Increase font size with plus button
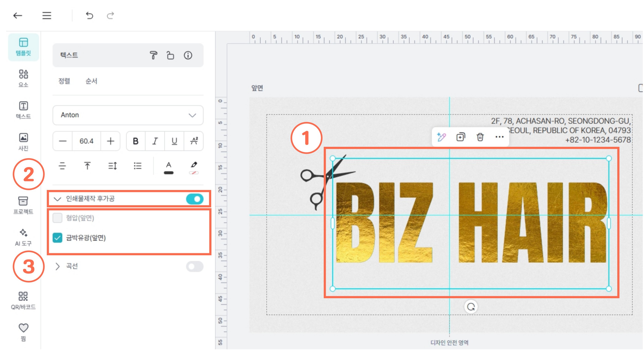Screen dimensions: 644x352 point(110,141)
